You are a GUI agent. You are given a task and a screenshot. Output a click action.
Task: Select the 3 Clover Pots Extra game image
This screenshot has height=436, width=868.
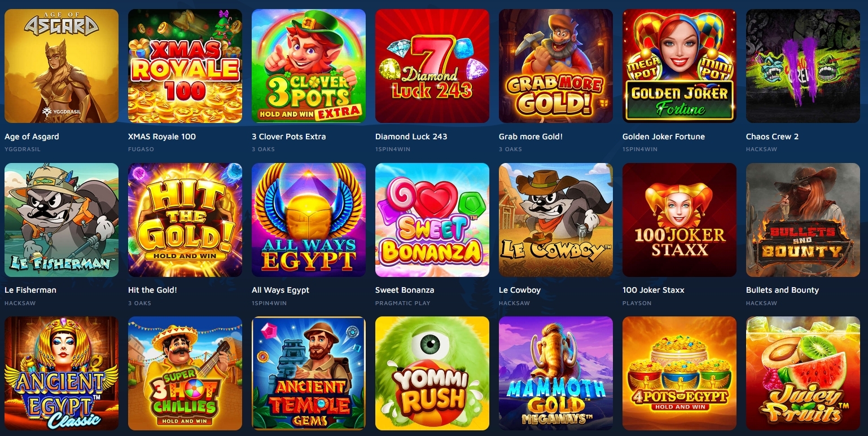coord(309,66)
